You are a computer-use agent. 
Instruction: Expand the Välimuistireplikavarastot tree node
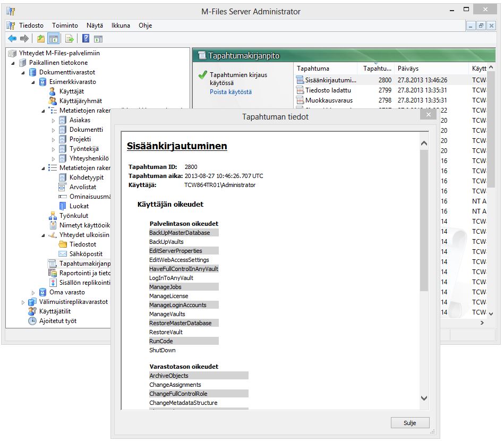click(x=23, y=302)
